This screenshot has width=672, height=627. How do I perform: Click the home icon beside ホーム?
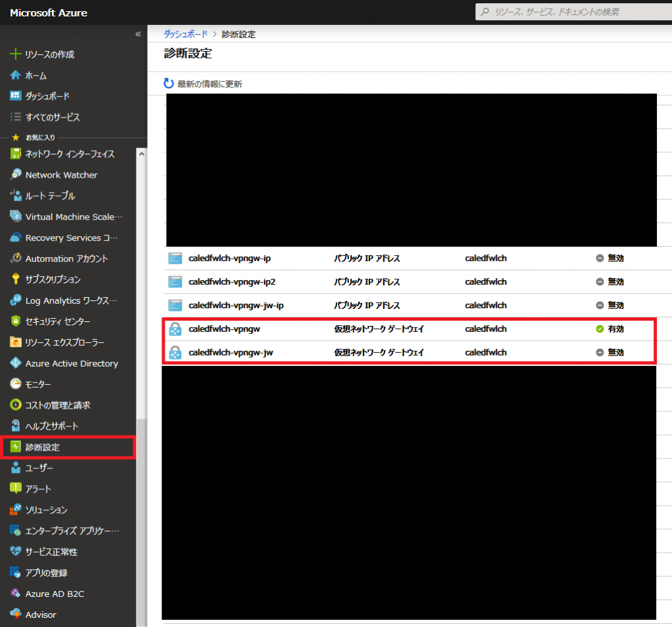click(x=16, y=75)
